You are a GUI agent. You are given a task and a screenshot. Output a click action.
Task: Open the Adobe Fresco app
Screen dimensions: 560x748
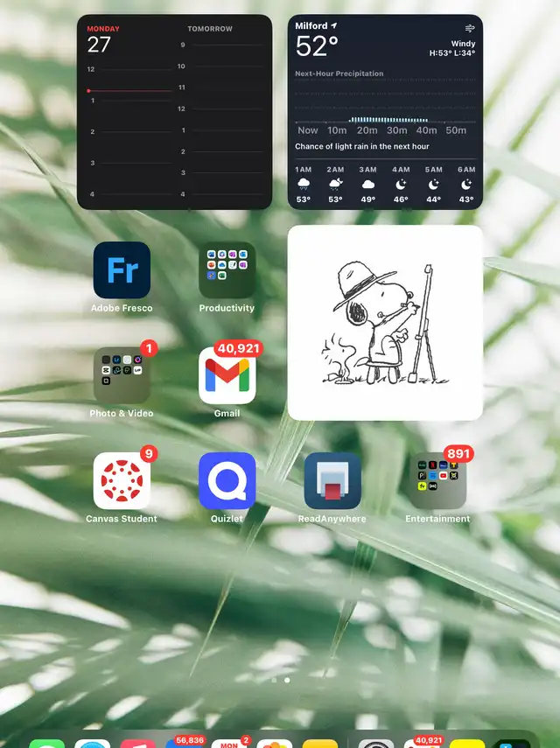tap(122, 270)
